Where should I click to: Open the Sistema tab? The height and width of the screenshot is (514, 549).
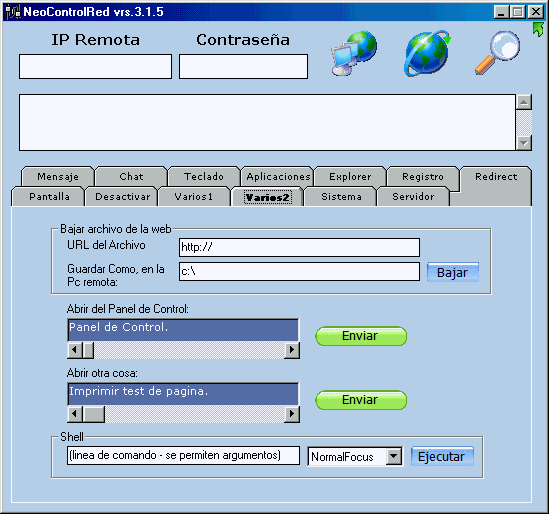[341, 196]
